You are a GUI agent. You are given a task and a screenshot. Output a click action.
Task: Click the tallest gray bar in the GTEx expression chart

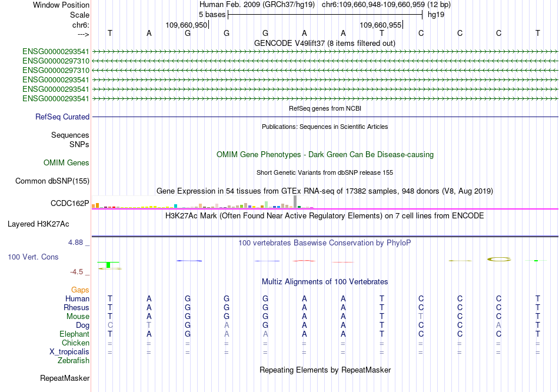point(295,201)
